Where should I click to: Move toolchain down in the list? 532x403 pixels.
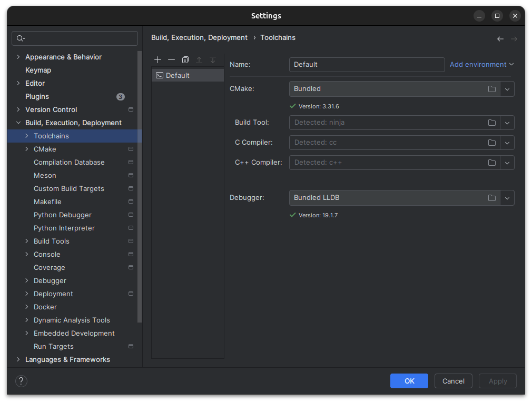213,60
